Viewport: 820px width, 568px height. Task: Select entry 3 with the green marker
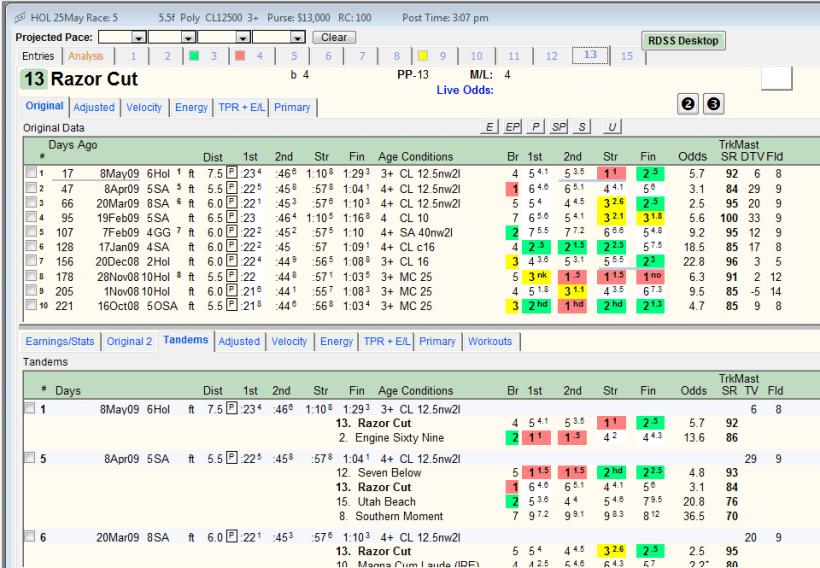point(203,56)
